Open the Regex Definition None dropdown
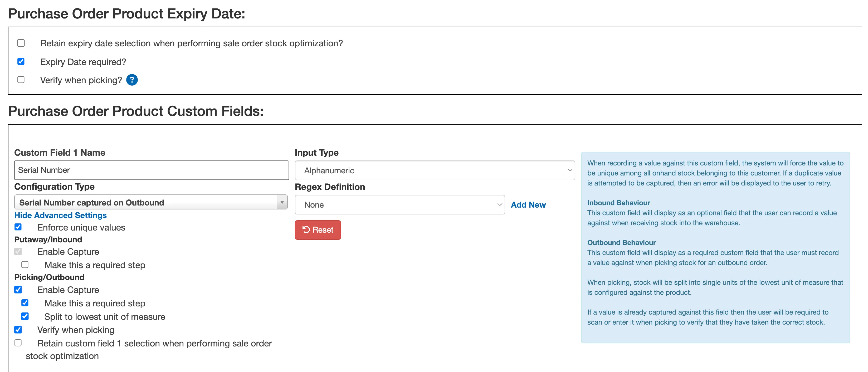The width and height of the screenshot is (868, 372). tap(399, 204)
